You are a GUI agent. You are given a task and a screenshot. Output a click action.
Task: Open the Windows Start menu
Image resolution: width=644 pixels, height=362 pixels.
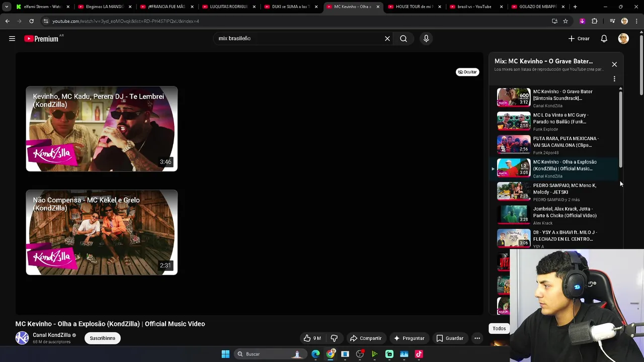(225, 354)
